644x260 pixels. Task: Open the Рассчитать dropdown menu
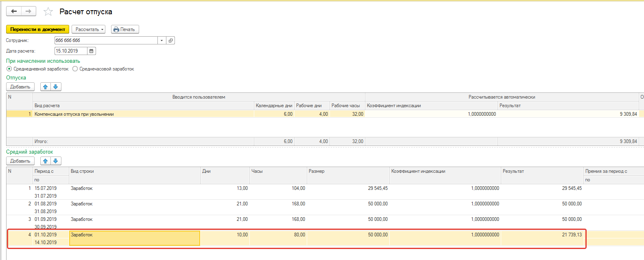pos(88,29)
